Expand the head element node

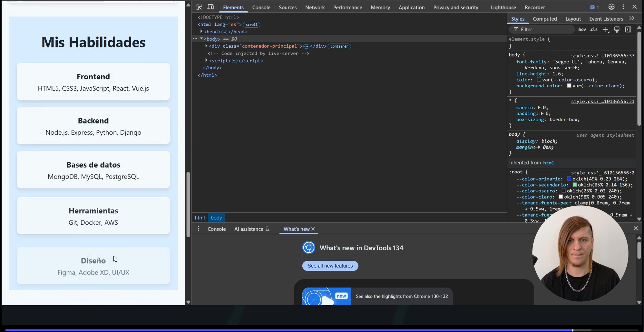tap(201, 32)
